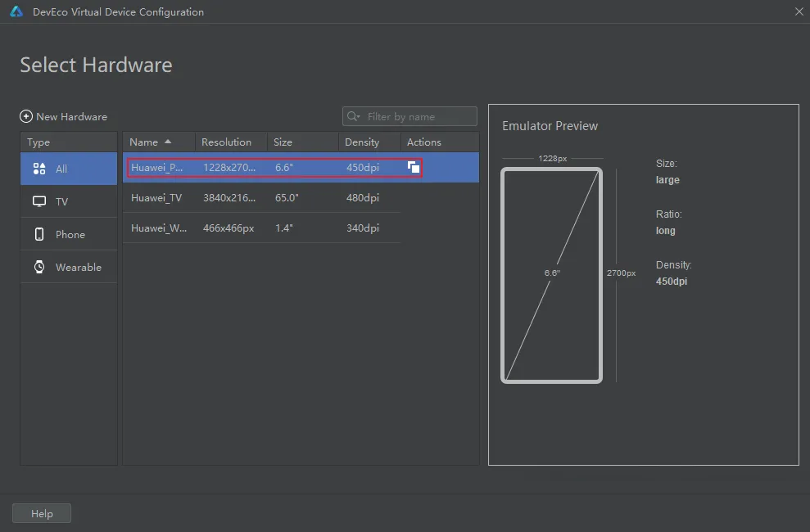Filter device list by TV type

pos(69,201)
